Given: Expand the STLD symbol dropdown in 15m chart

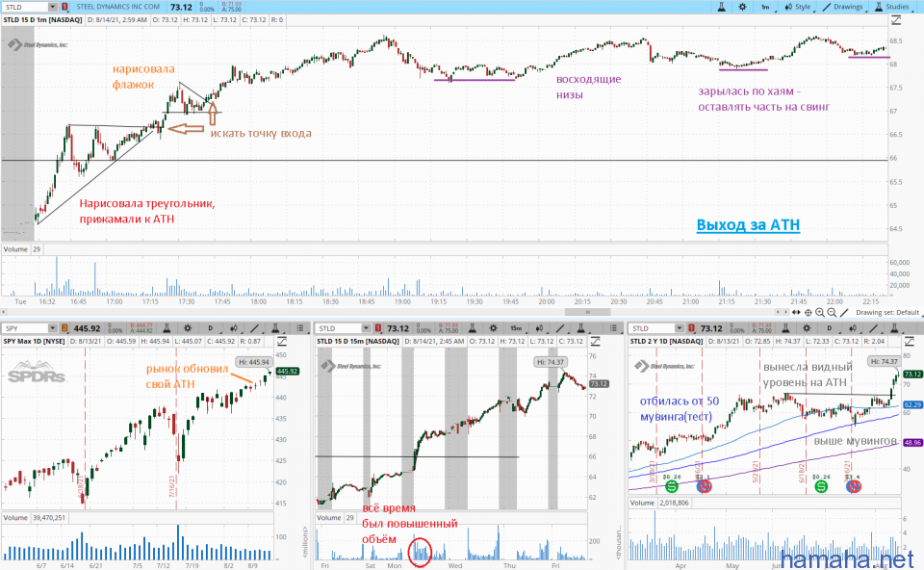Looking at the screenshot, I should pos(366,328).
